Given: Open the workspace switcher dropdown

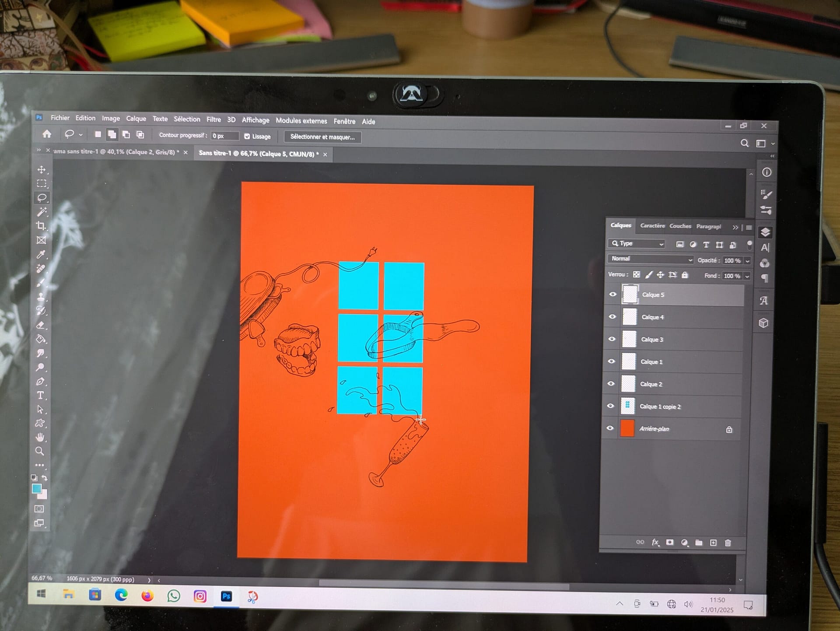Looking at the screenshot, I should point(773,144).
